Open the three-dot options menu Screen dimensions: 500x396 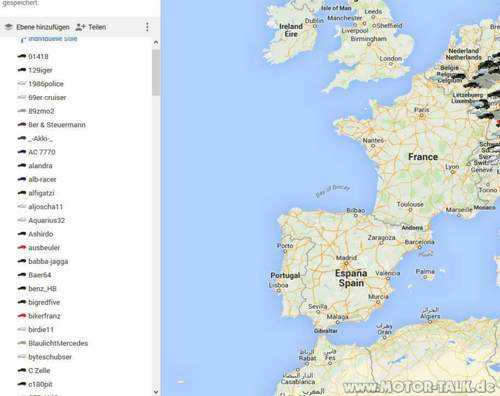click(147, 27)
